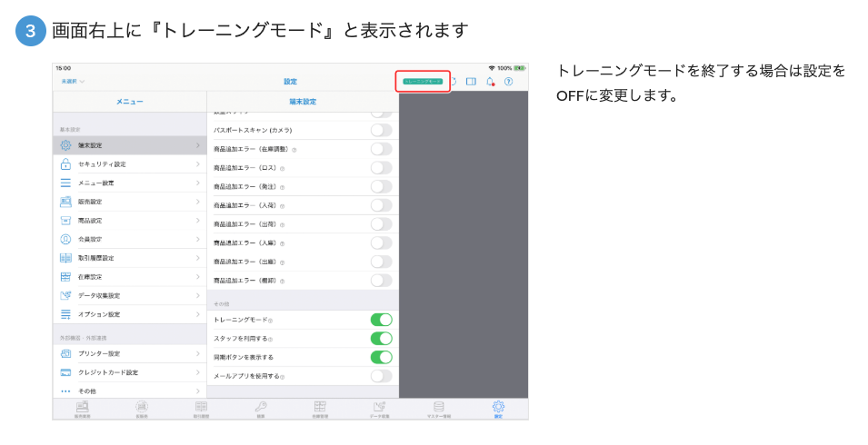Click the sync refresh icon in header
Viewport: 868px width, 445px height.
[454, 82]
